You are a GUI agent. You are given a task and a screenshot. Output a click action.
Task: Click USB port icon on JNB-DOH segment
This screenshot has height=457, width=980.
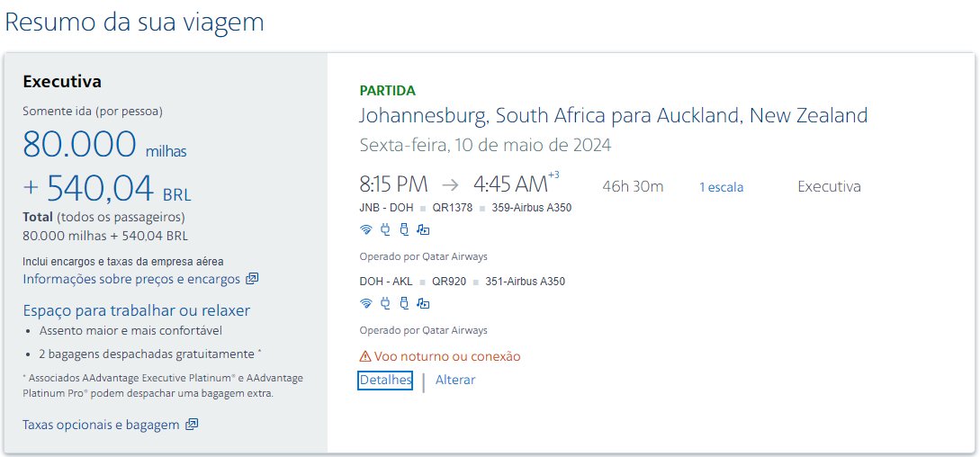[404, 229]
